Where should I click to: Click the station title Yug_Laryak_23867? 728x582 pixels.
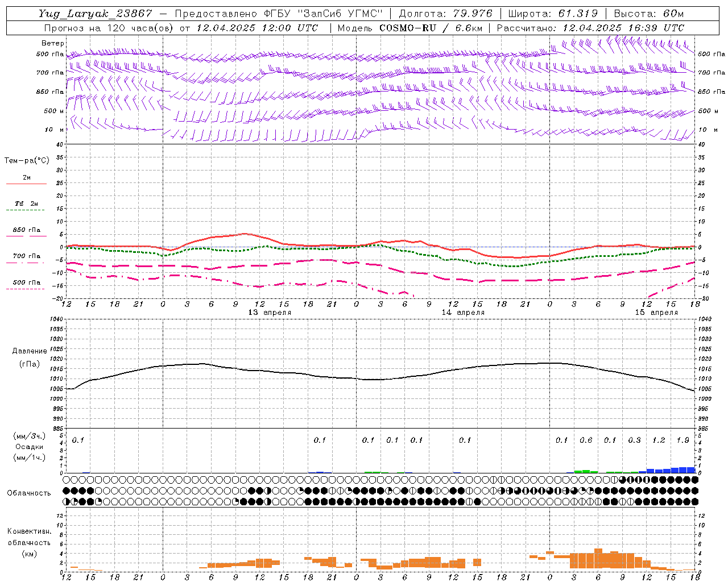[96, 13]
